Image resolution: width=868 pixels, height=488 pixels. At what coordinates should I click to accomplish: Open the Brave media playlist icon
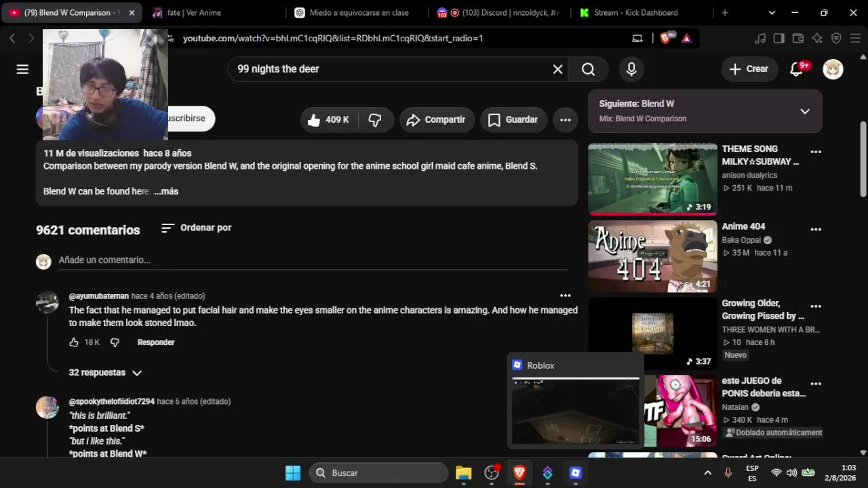(x=760, y=39)
